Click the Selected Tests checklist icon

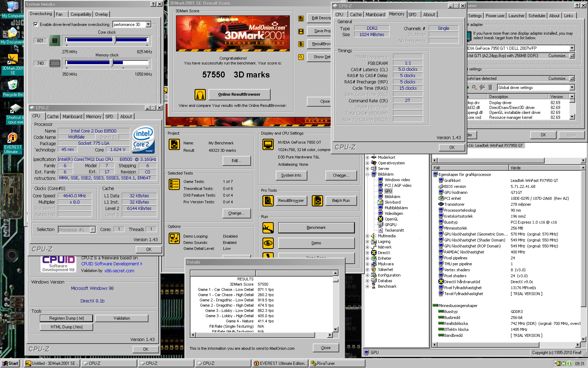[x=174, y=184]
